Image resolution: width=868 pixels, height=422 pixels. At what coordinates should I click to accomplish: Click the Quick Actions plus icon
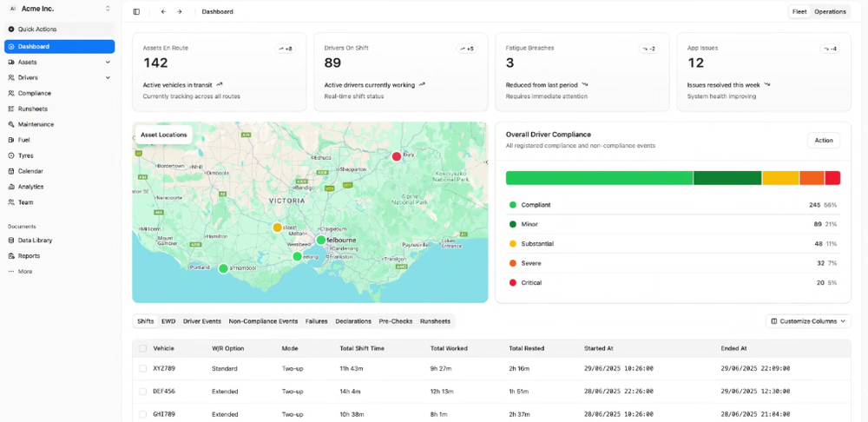[x=11, y=29]
